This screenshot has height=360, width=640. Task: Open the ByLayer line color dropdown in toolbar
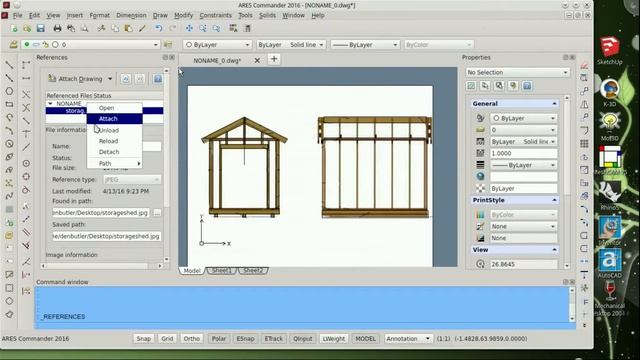(x=217, y=44)
